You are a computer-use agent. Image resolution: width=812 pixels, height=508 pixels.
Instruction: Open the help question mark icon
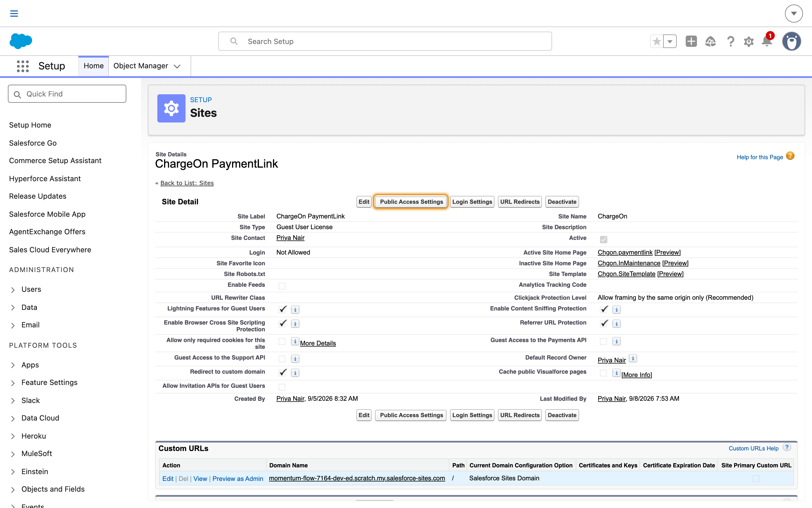point(730,41)
